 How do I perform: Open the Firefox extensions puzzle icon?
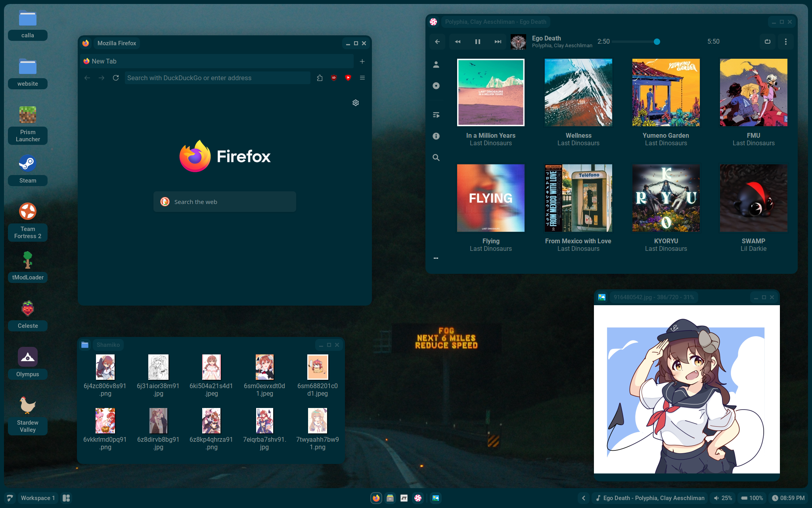(320, 78)
